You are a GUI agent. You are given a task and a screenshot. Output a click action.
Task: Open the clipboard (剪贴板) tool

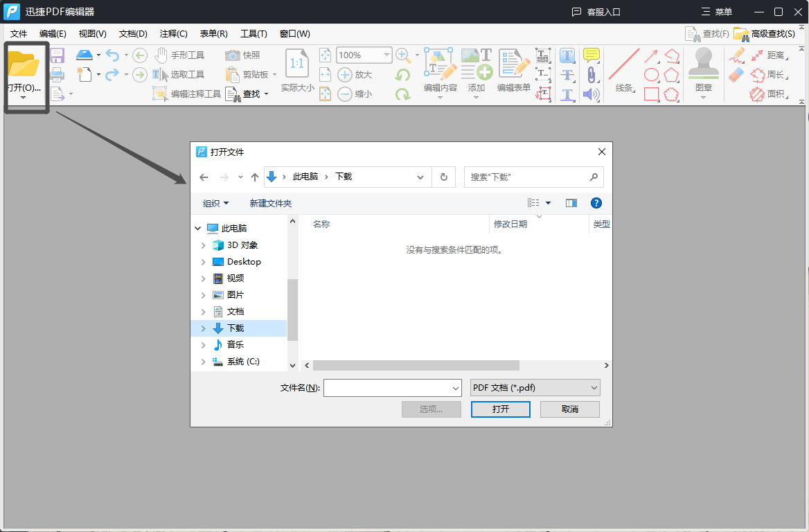[x=248, y=75]
